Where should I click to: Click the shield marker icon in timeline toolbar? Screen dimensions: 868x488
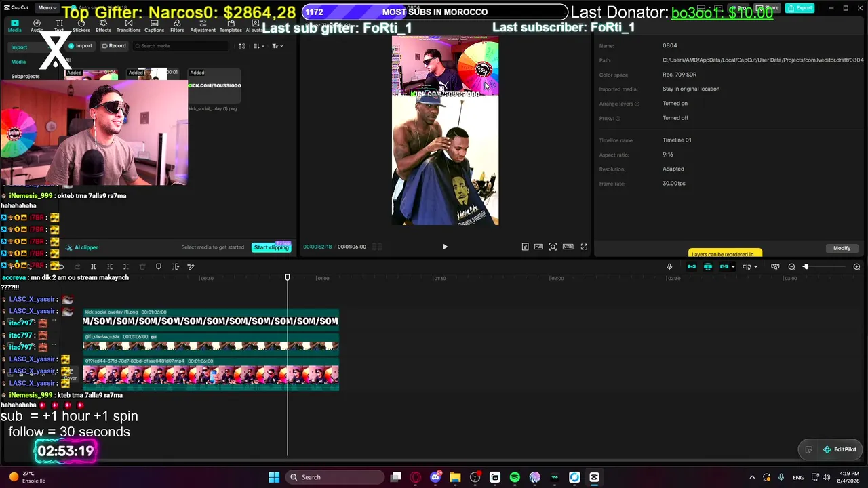pos(159,266)
